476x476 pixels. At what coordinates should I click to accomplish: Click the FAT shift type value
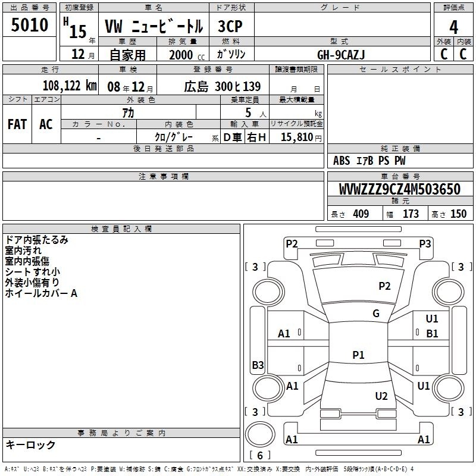[17, 124]
